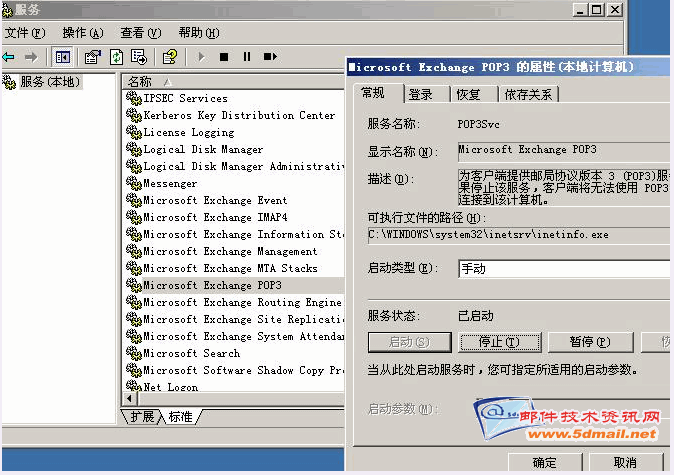Click the Export List toolbar icon
674x475 pixels.
tap(139, 57)
